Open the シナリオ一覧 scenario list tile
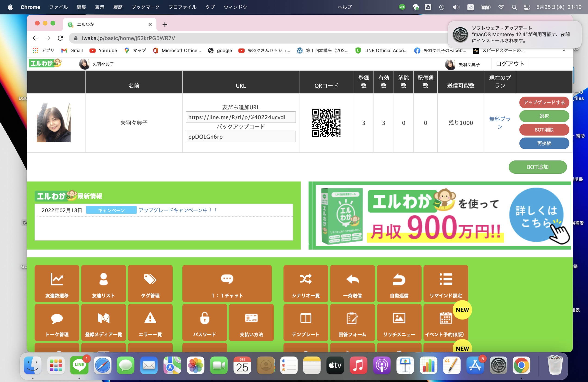 pyautogui.click(x=306, y=283)
